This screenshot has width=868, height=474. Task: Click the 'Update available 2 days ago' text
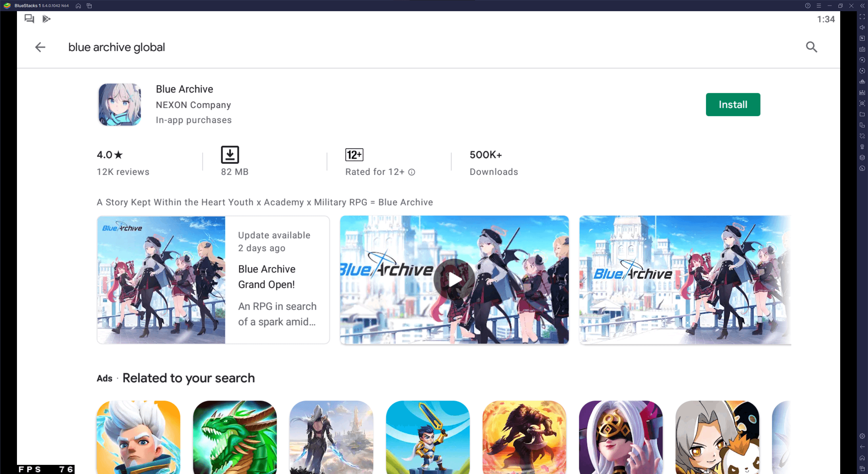[x=274, y=242]
